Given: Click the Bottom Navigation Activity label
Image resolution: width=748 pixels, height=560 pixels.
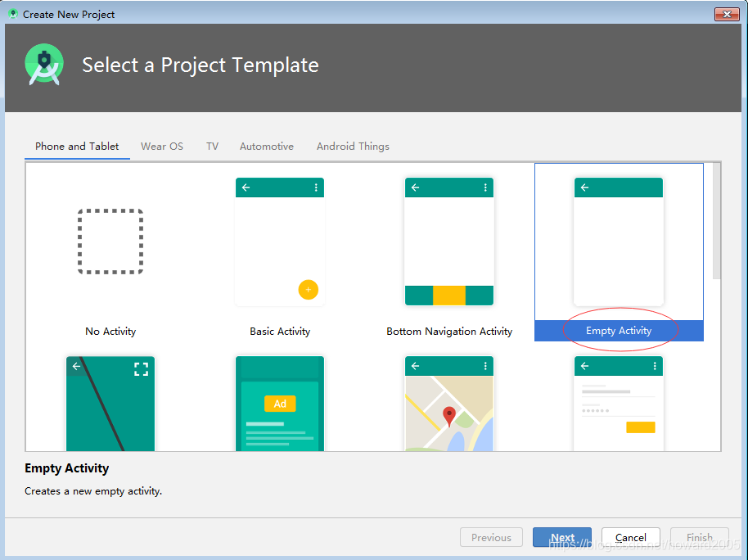Looking at the screenshot, I should click(x=449, y=332).
